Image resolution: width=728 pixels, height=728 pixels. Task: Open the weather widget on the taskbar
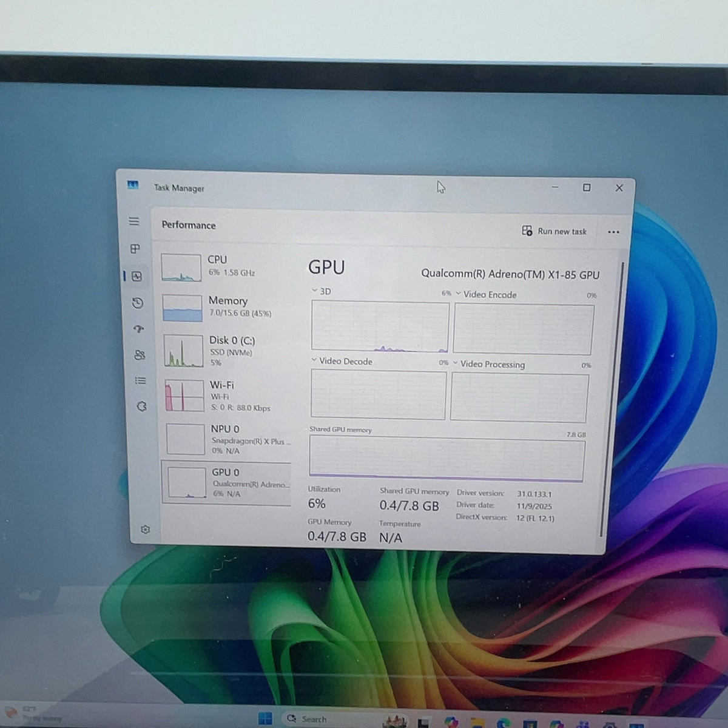click(x=33, y=713)
